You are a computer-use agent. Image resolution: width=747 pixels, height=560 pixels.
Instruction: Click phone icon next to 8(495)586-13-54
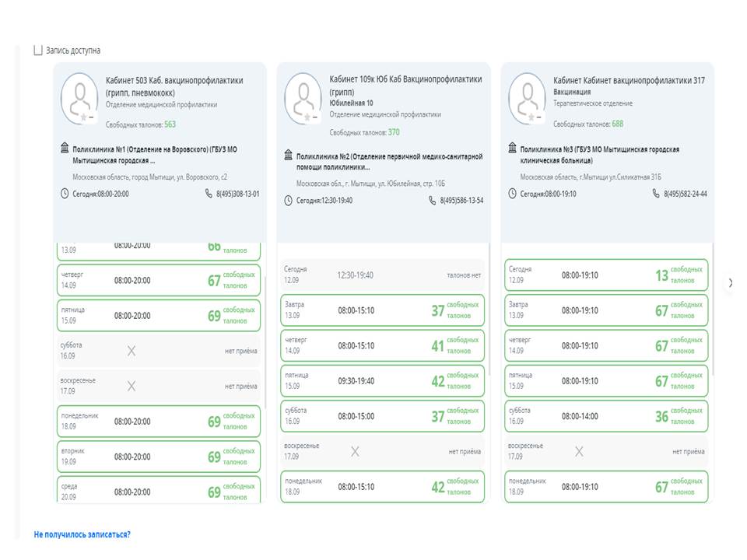point(432,200)
